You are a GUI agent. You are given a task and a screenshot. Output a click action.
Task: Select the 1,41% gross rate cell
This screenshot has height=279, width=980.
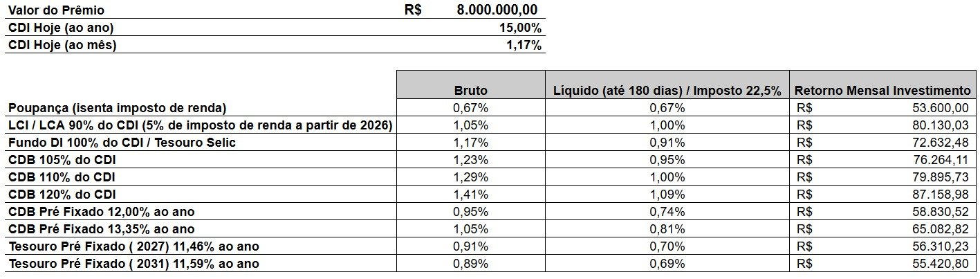(x=471, y=195)
